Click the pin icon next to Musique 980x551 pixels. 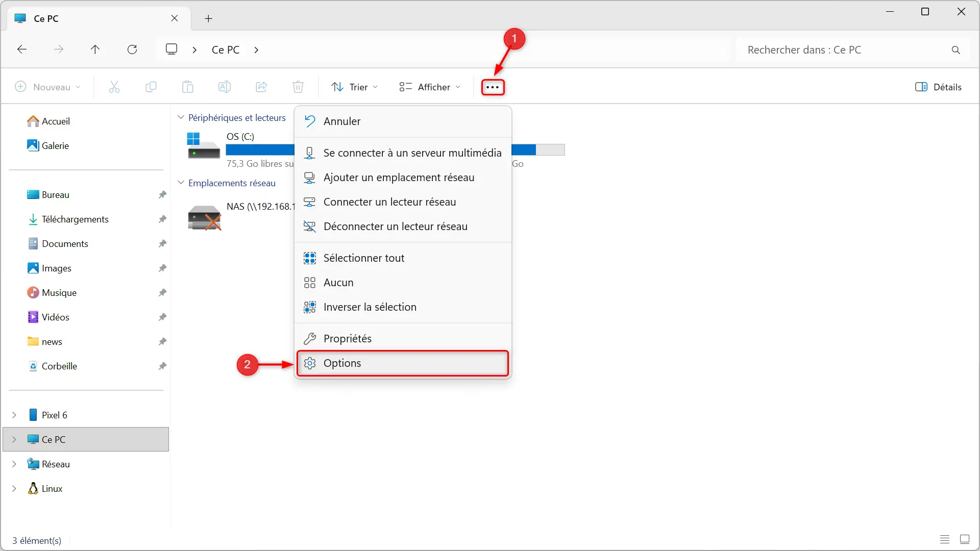[162, 292]
